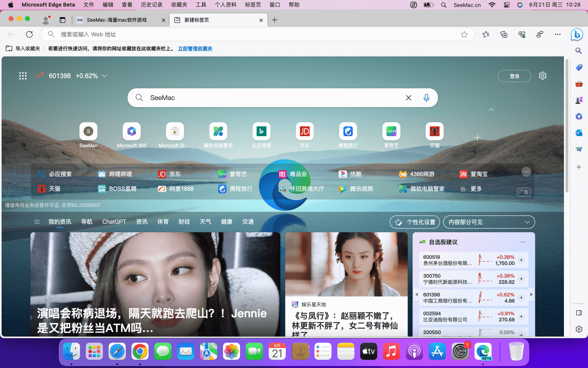Open news feed hamburger menu
Screen dimensions: 588x368
[x=37, y=222]
